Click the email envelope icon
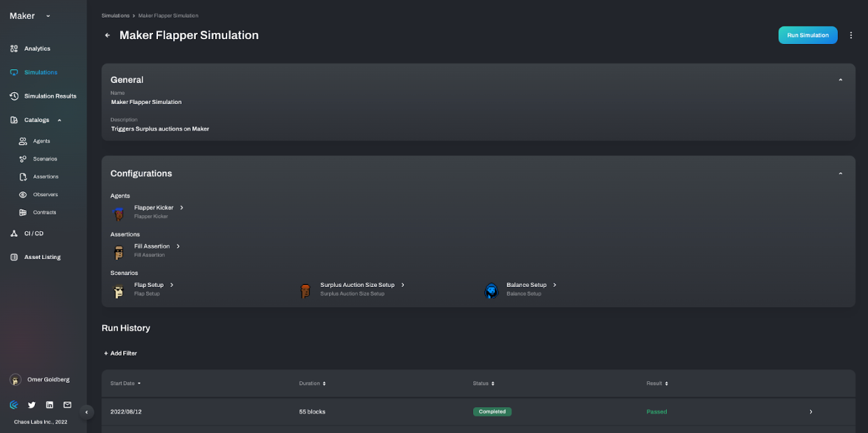 point(67,404)
